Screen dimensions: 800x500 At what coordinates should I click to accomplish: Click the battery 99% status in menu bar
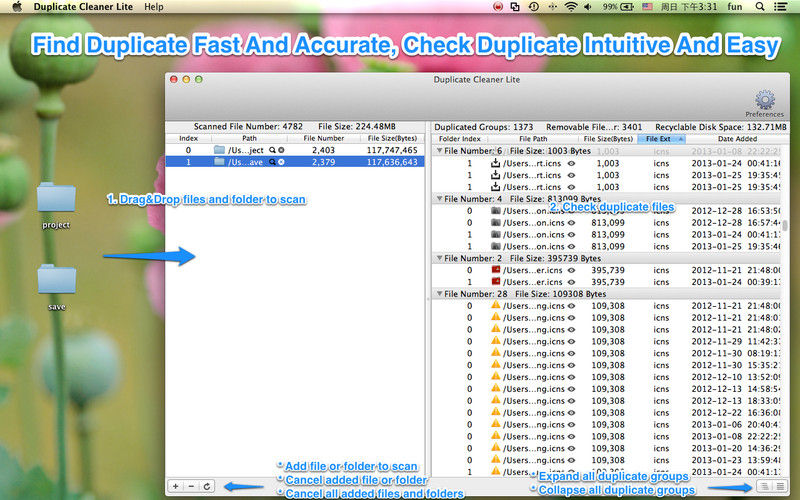tap(618, 7)
